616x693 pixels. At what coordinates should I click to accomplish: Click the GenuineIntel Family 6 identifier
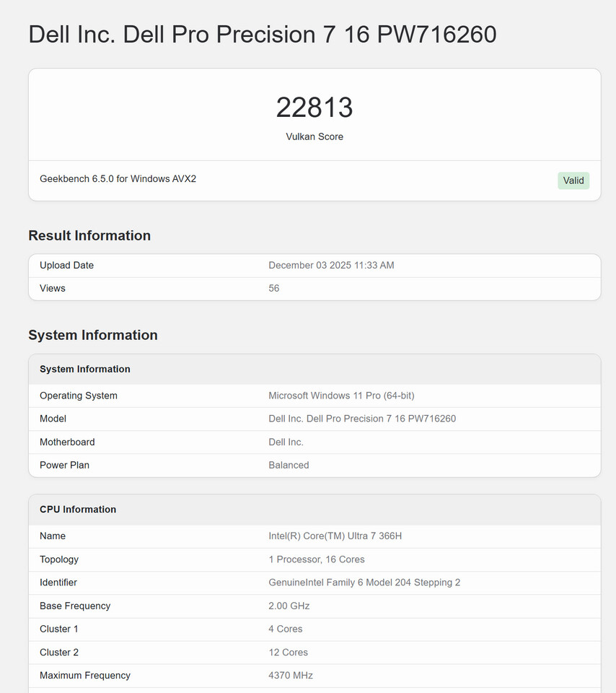click(x=364, y=583)
